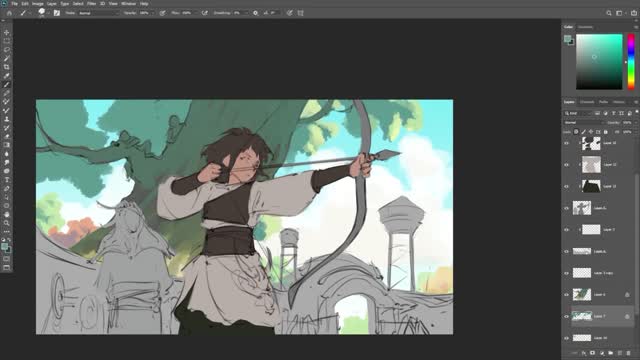Open the File menu

point(14,4)
